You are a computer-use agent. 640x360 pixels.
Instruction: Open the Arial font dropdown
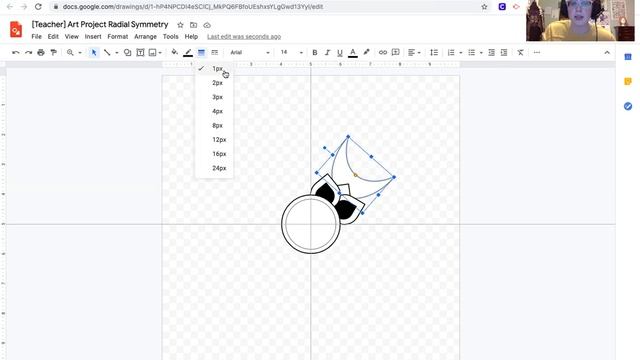tap(249, 53)
